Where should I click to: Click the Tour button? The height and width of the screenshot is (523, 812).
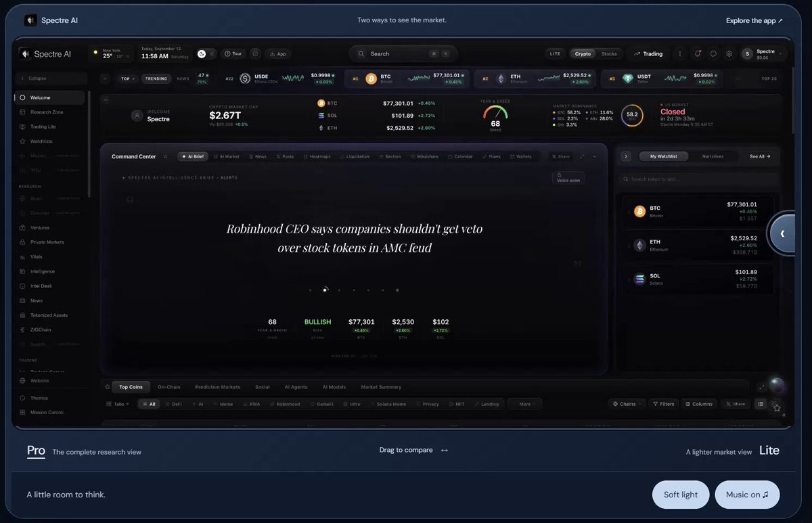tap(233, 54)
